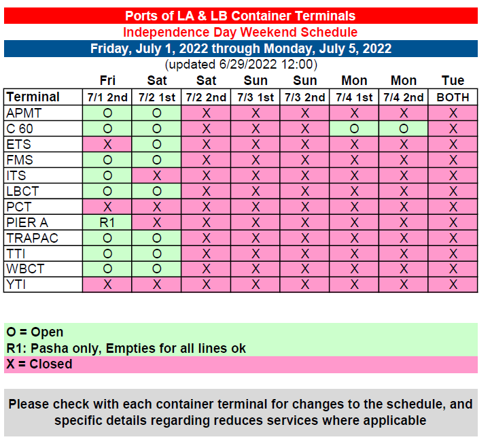Select the 'Terminal' column header cell
Image resolution: width=490 pixels, height=448 pixels.
click(x=43, y=97)
